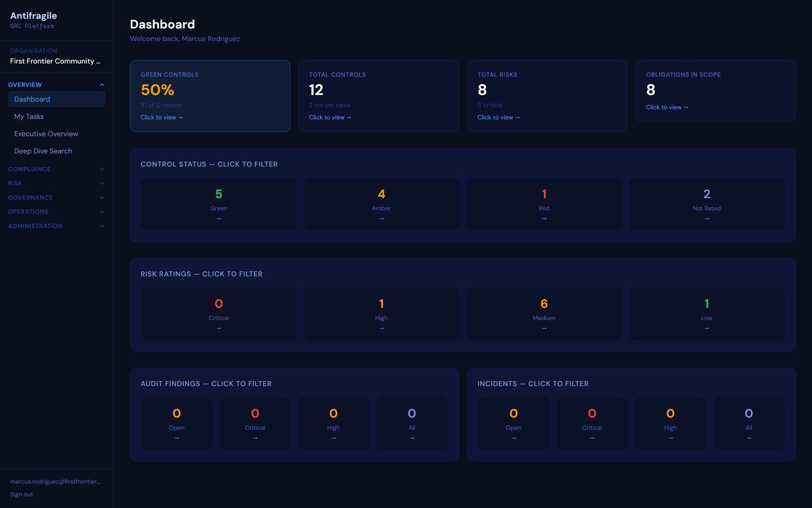812x508 pixels.
Task: Filter risks by Medium rating arrow
Action: tap(544, 329)
